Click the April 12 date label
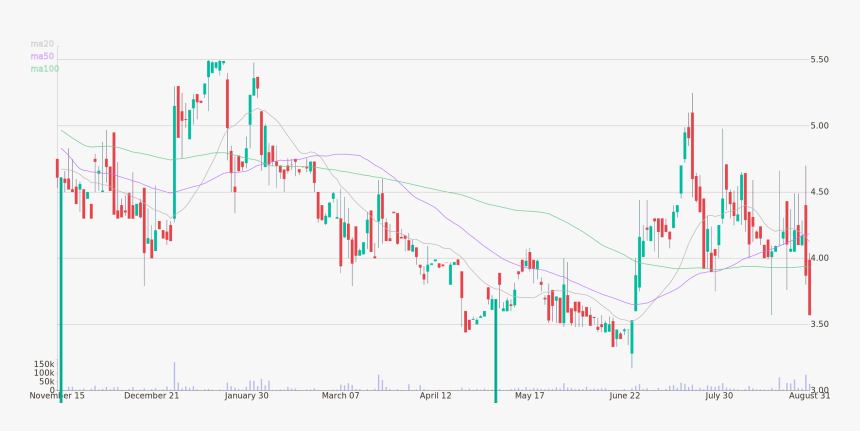Image resolution: width=860 pixels, height=431 pixels. point(435,395)
